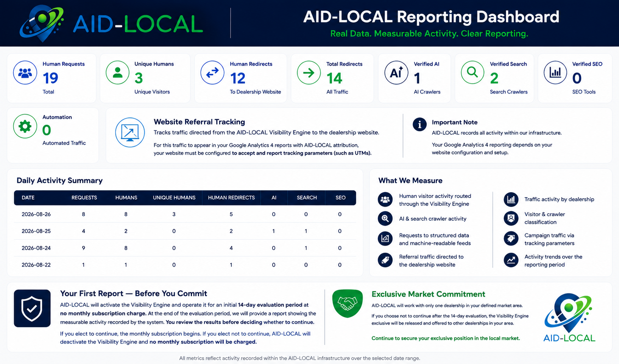Click the AI column header
Viewport: 619px width, 364px height.
point(274,198)
